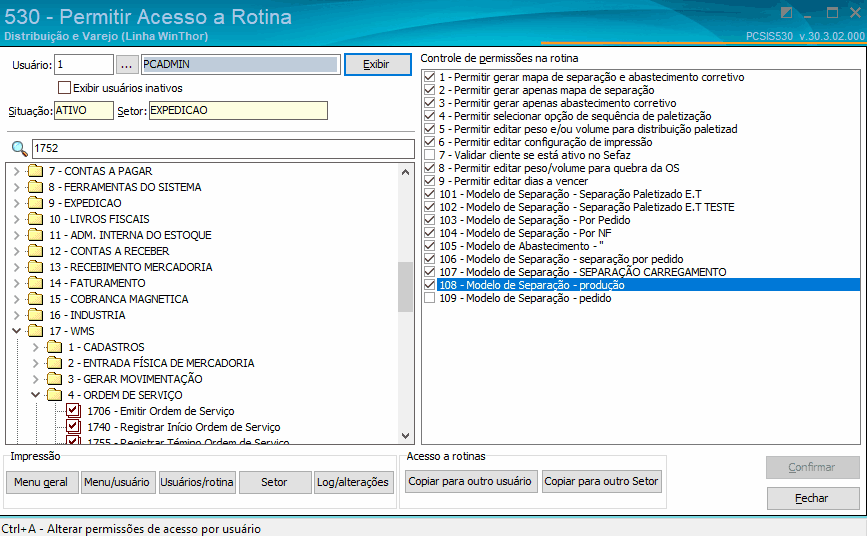The width and height of the screenshot is (867, 536).
Task: Expand the 15 - COBRANCA MAGNETICA node
Action: point(17,299)
